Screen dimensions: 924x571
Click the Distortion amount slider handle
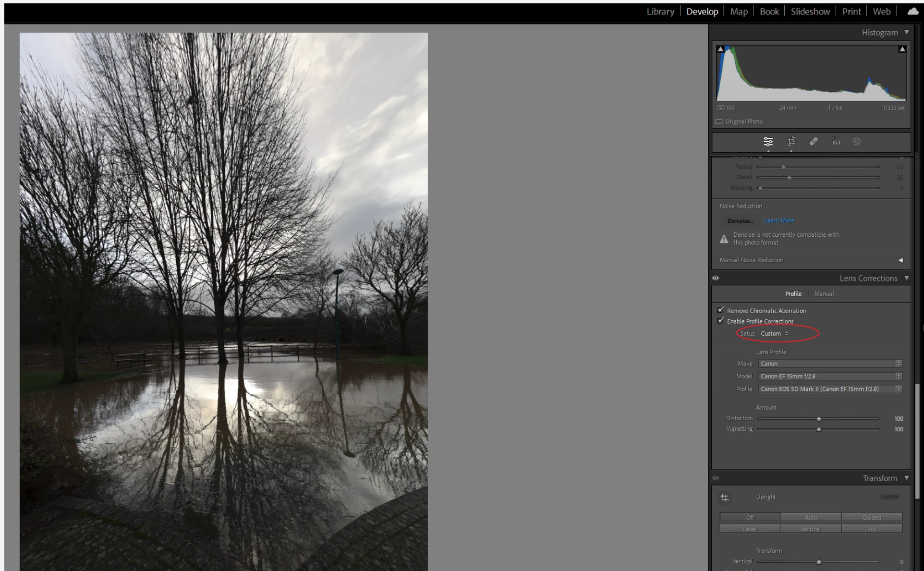[x=819, y=419]
